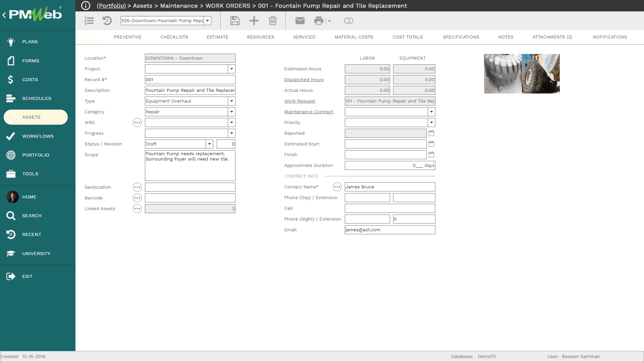The image size is (644, 362).
Task: Click the history revert icon in the toolbar
Action: 107,21
